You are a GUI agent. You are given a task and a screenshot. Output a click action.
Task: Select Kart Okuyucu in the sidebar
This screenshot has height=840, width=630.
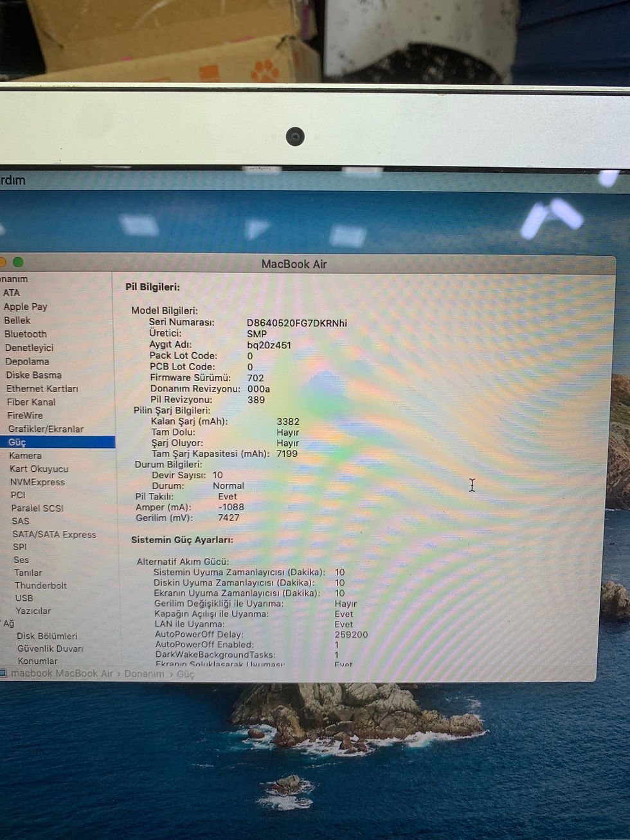click(39, 469)
